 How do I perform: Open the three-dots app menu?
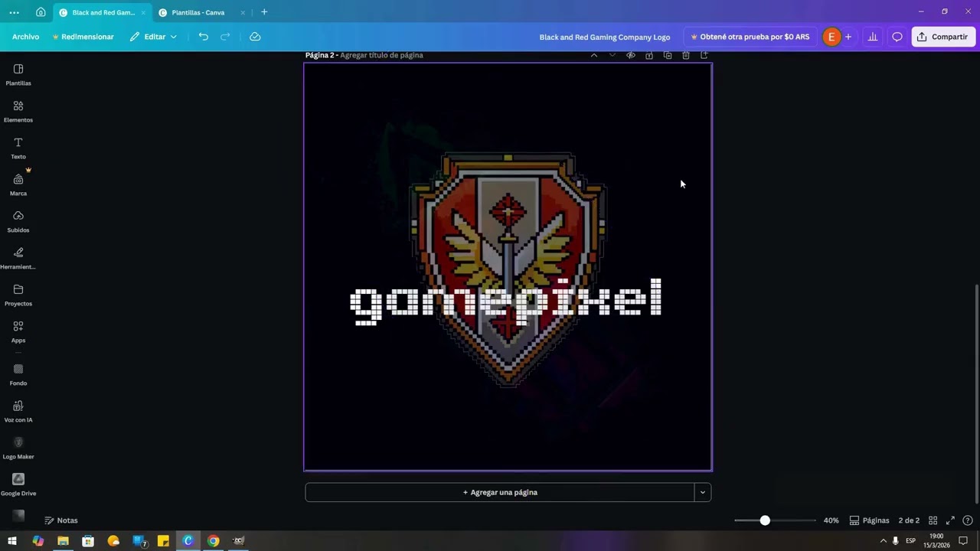14,12
